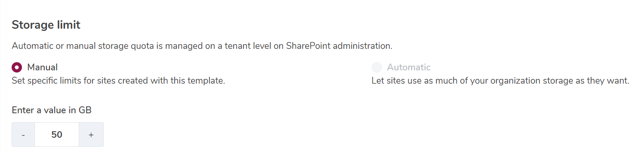644x157 pixels.
Task: Click the greyed-out Automatic radio circle
Action: tap(377, 67)
